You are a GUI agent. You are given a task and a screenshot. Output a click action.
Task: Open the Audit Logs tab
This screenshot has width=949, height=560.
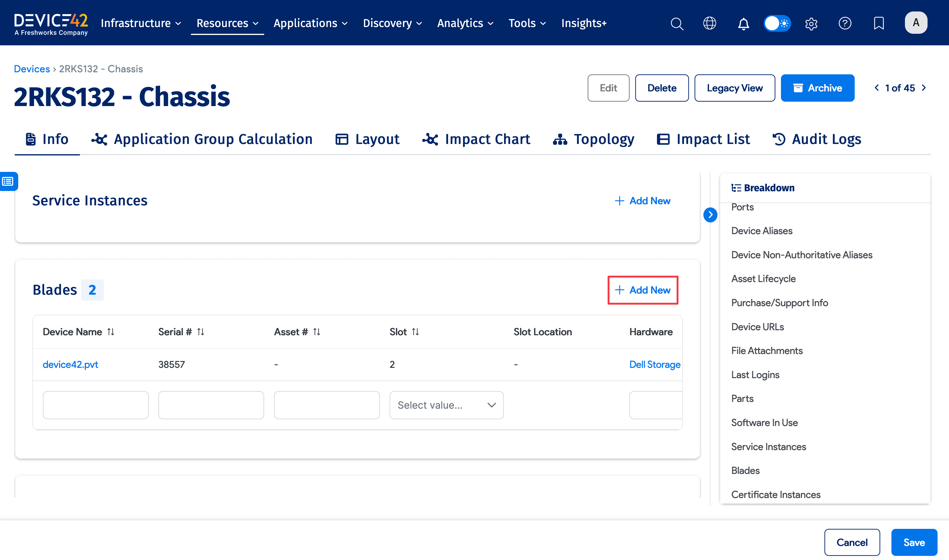(817, 139)
